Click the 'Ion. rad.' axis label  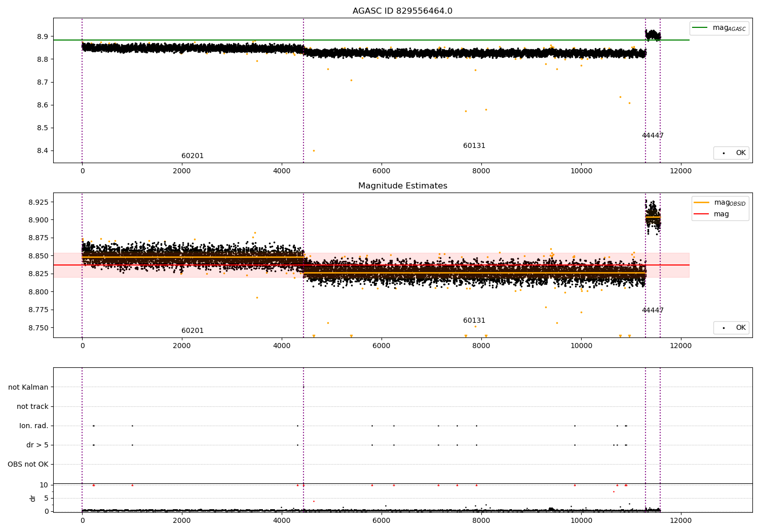(x=34, y=426)
